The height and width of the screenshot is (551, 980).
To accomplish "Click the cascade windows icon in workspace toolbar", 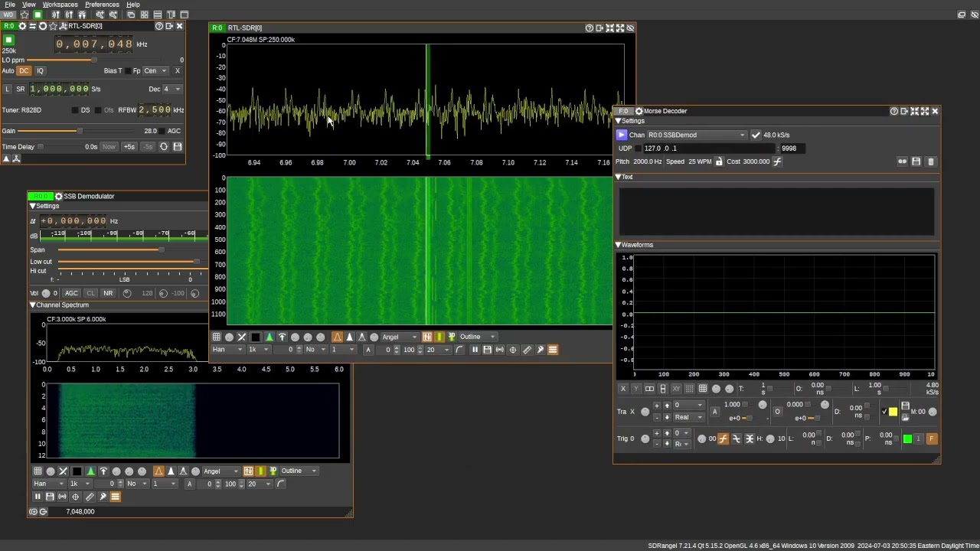I will point(131,15).
